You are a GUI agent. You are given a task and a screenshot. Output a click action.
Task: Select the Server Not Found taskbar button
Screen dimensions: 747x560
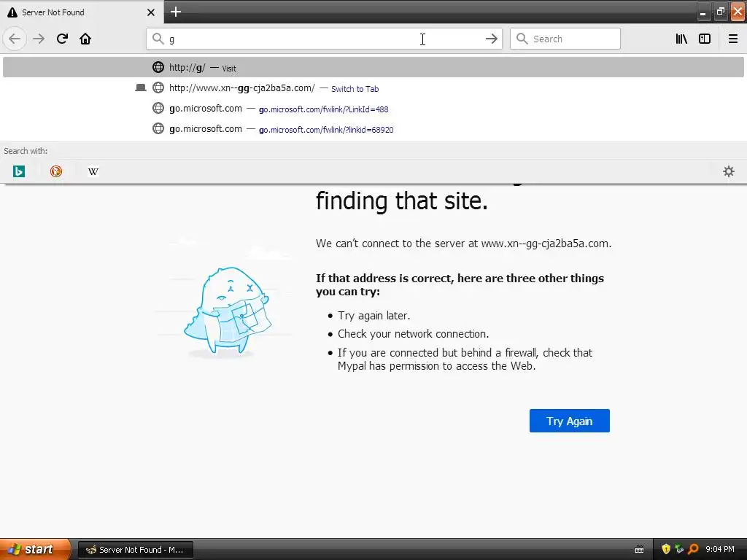[135, 550]
